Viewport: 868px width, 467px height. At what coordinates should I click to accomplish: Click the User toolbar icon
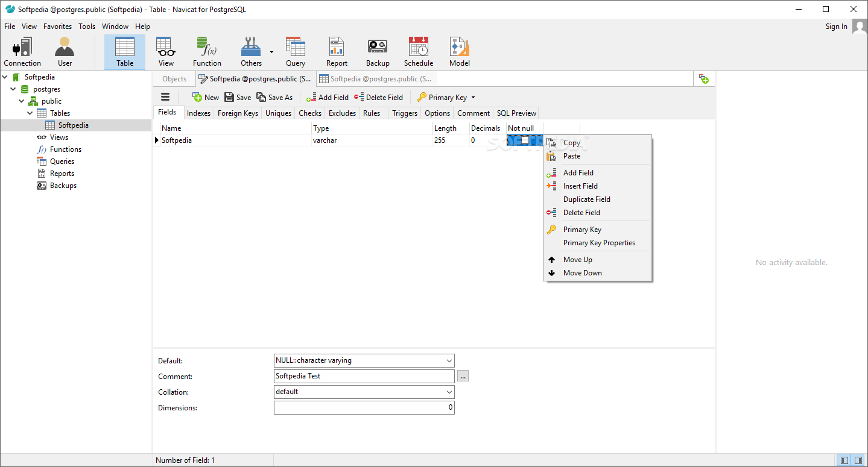(65, 52)
